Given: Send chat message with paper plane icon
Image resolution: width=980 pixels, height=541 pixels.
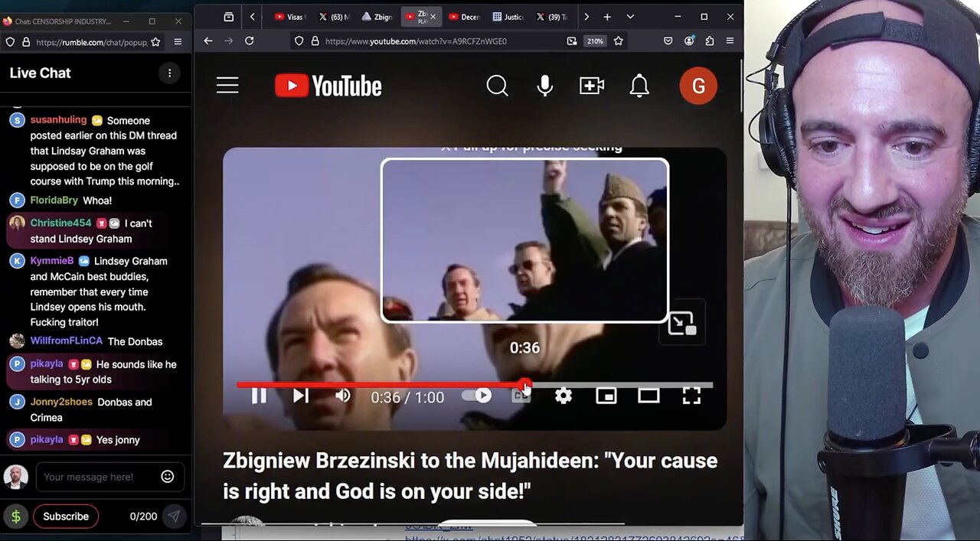Looking at the screenshot, I should [174, 517].
